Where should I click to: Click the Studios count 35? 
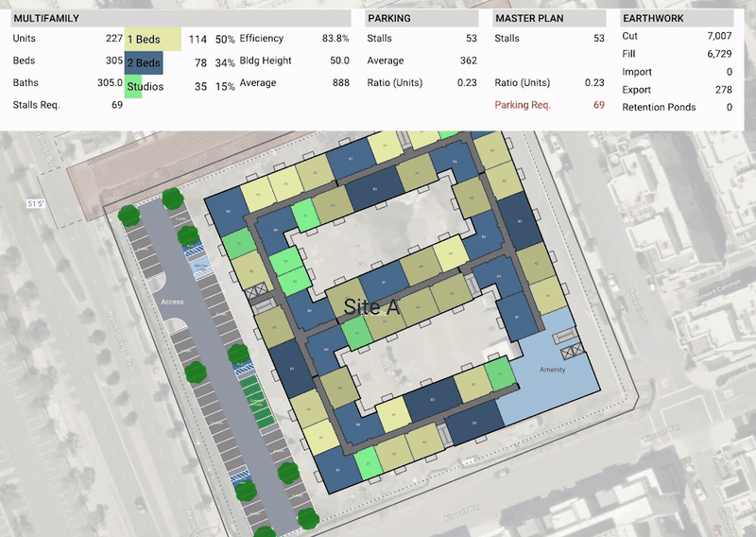coord(201,86)
